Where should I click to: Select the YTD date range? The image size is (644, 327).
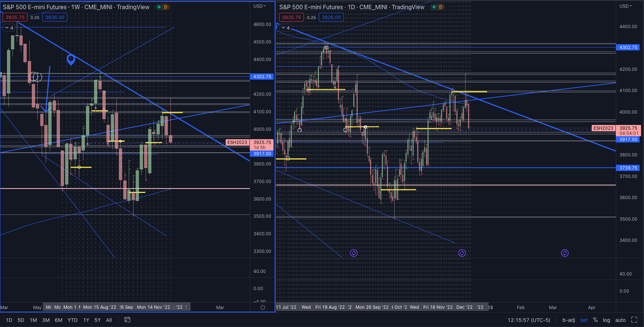pyautogui.click(x=72, y=320)
